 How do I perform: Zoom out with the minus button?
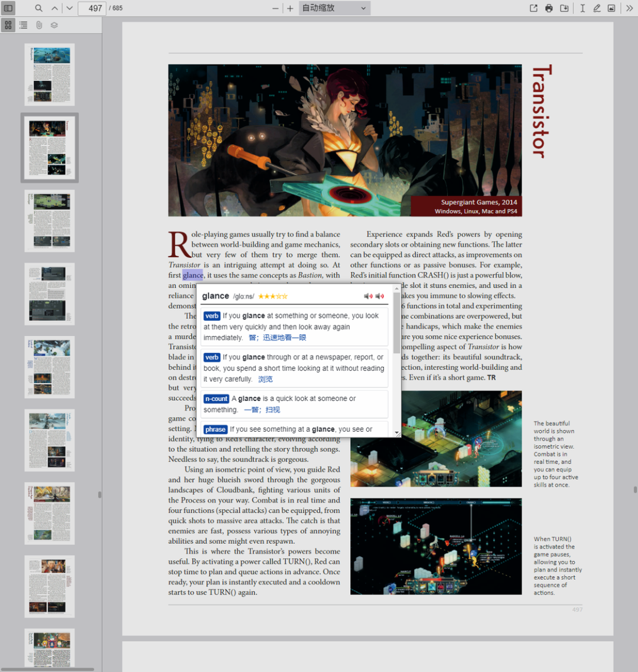tap(275, 8)
